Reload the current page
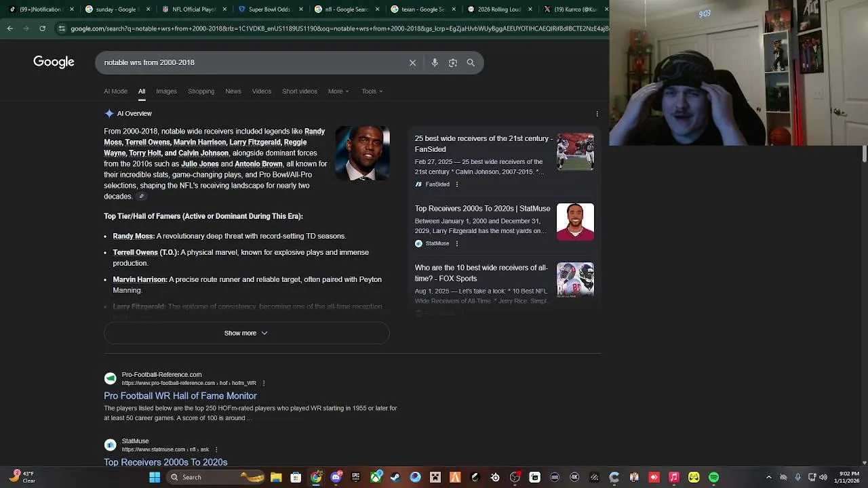The width and height of the screenshot is (868, 488). [42, 28]
